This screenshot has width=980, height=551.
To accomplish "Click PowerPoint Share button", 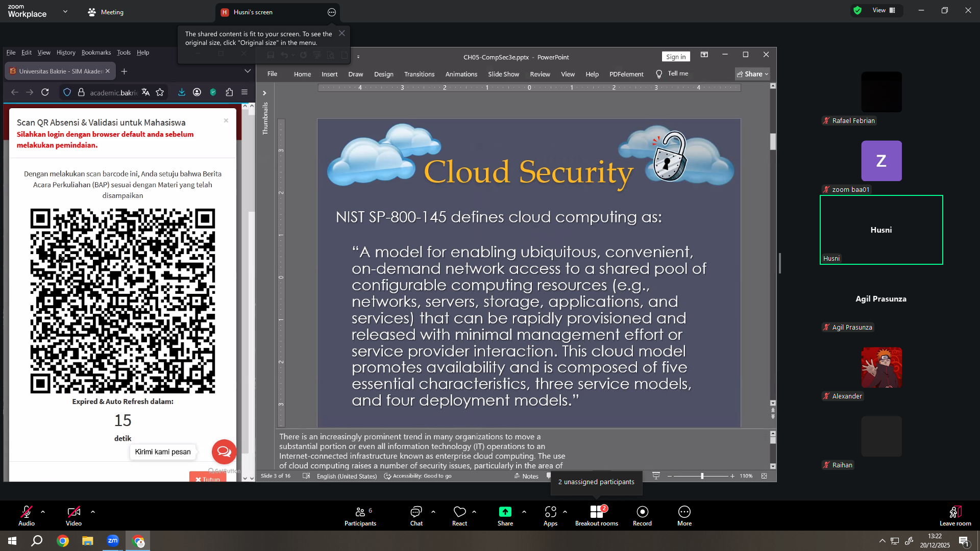I will click(752, 74).
